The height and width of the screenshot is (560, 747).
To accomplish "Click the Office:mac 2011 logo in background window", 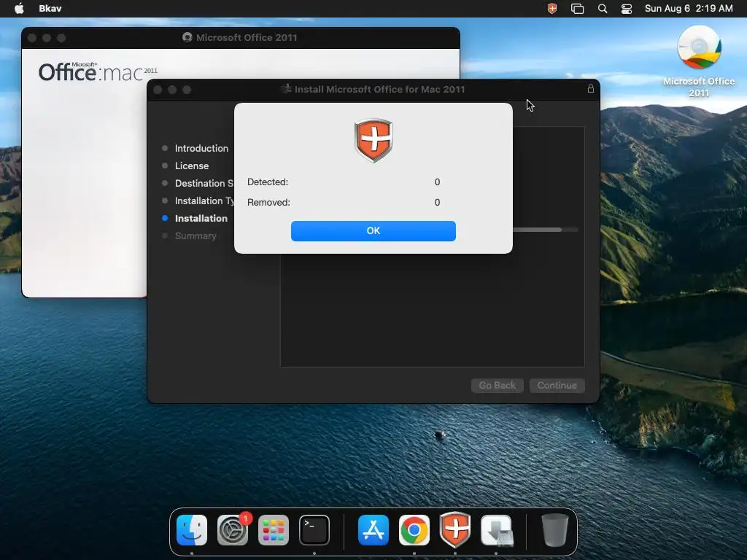I will (98, 72).
